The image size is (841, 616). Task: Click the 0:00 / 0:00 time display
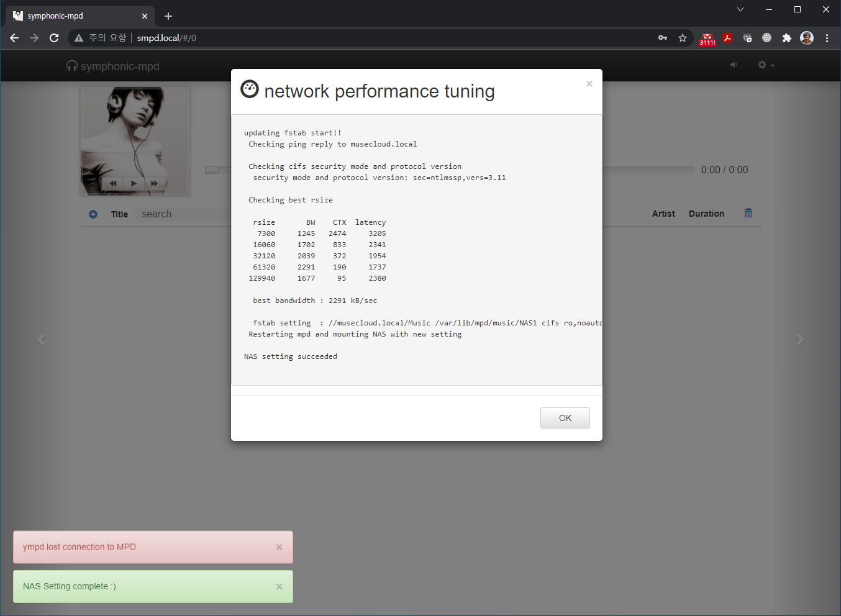click(724, 170)
